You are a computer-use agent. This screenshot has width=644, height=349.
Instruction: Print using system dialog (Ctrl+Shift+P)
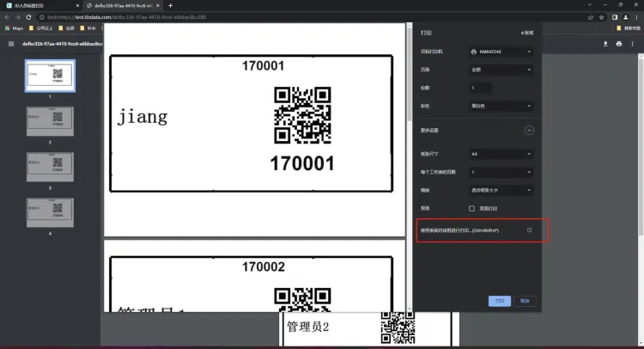(x=478, y=230)
